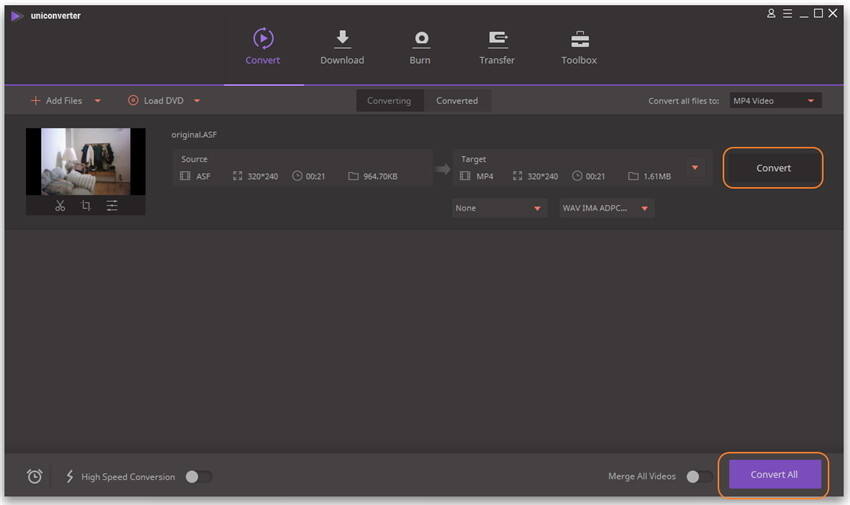
Task: Click the Convert button for original.ASF
Action: coord(773,168)
